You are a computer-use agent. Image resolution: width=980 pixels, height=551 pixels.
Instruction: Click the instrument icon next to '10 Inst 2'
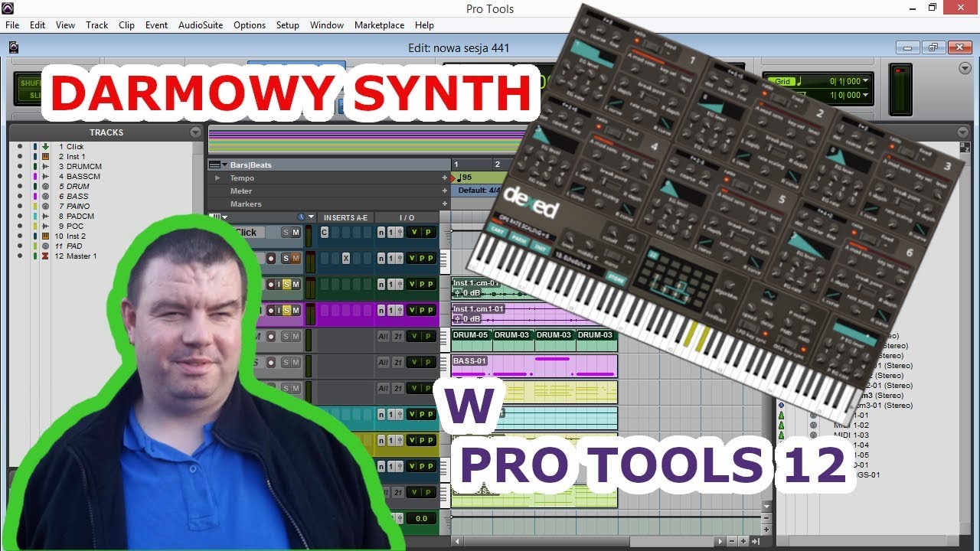click(x=45, y=236)
